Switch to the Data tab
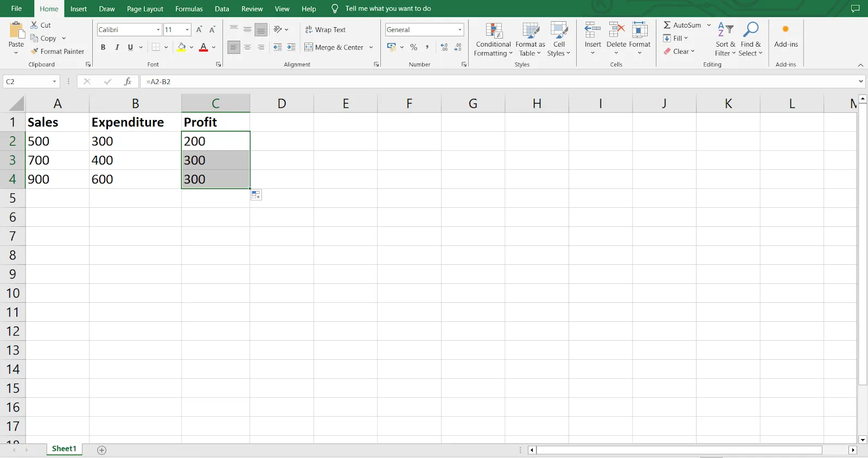The height and width of the screenshot is (458, 868). 222,9
